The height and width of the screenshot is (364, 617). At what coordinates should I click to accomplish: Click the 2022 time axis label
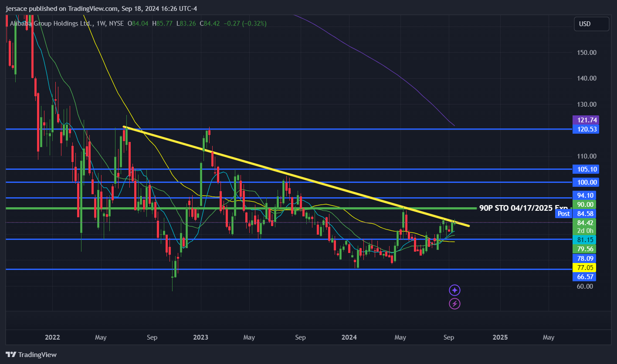[x=52, y=337]
